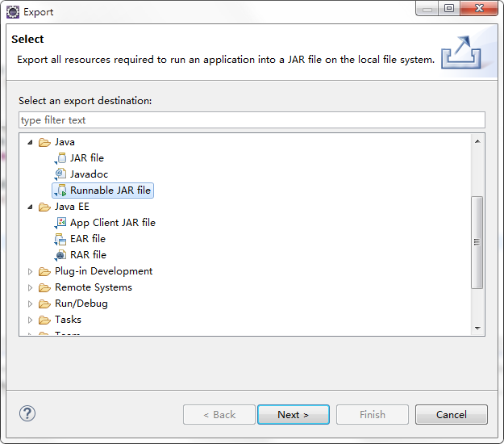Click the vertical scrollbar thumb

(477, 242)
